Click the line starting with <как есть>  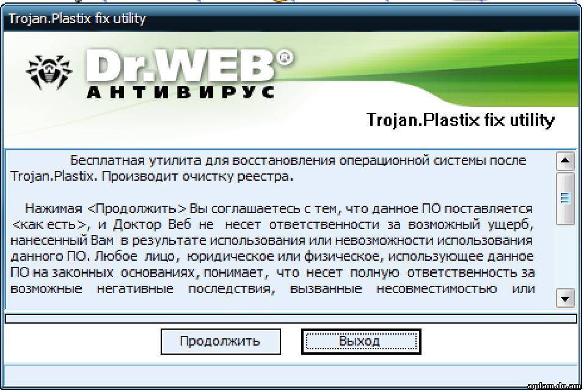click(x=273, y=225)
